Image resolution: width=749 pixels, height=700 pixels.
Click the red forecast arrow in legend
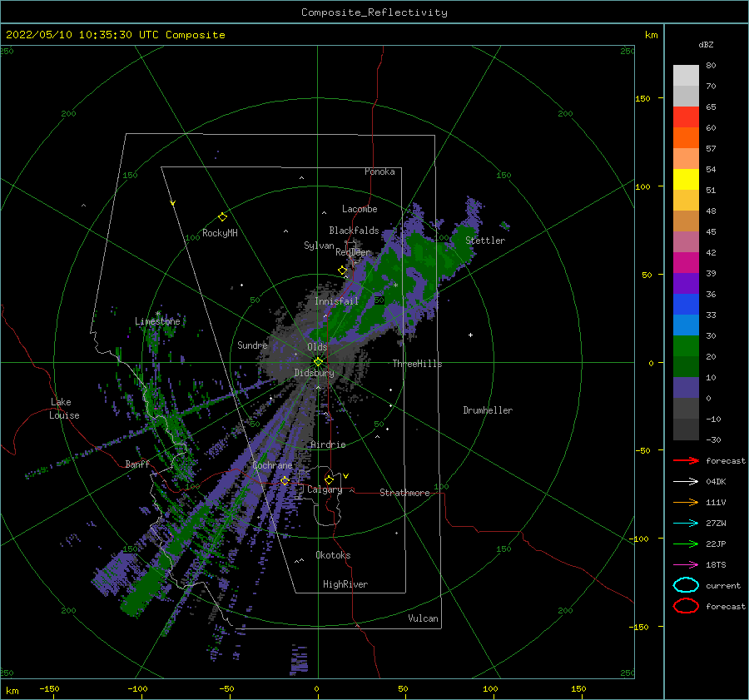click(x=686, y=460)
